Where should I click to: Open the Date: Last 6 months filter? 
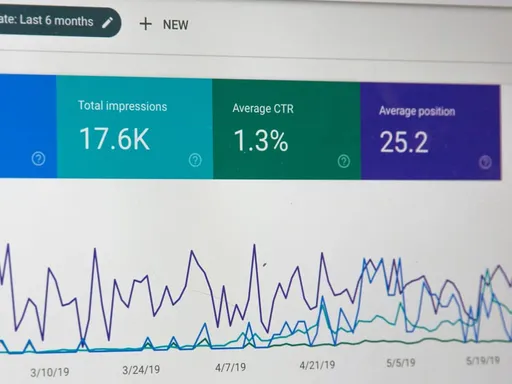[60, 22]
